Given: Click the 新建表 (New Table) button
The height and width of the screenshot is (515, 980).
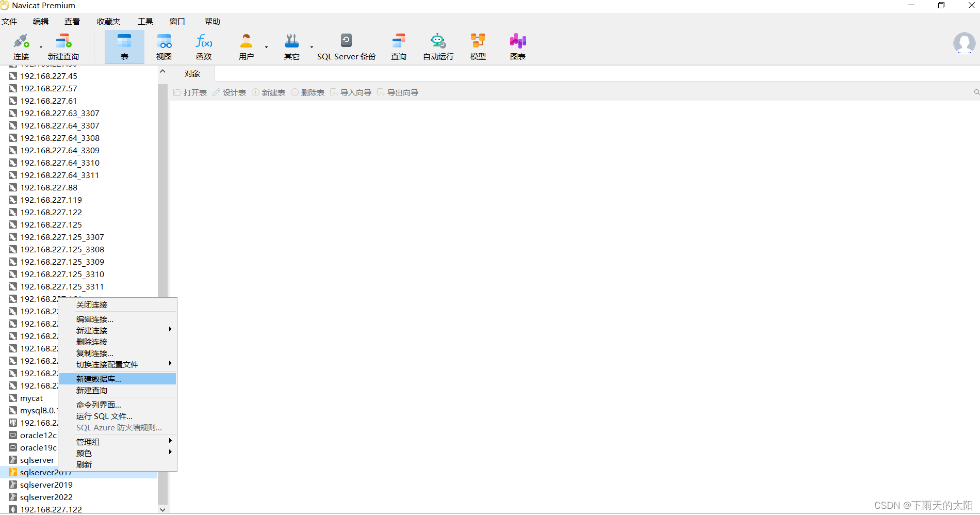Looking at the screenshot, I should coord(269,92).
